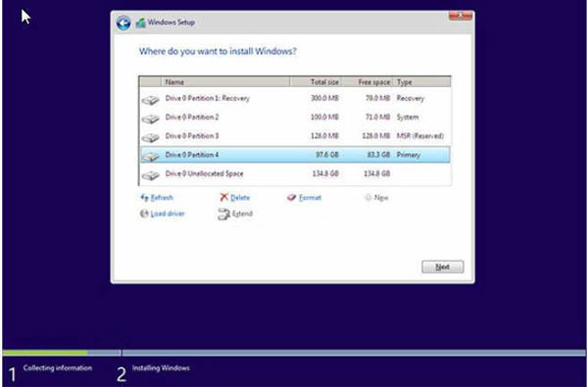
Task: Click the 79.0 MB free space cell
Action: 378,98
